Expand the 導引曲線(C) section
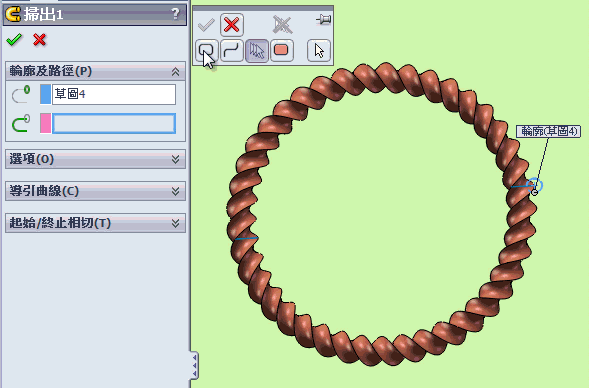589x388 pixels. 175,191
